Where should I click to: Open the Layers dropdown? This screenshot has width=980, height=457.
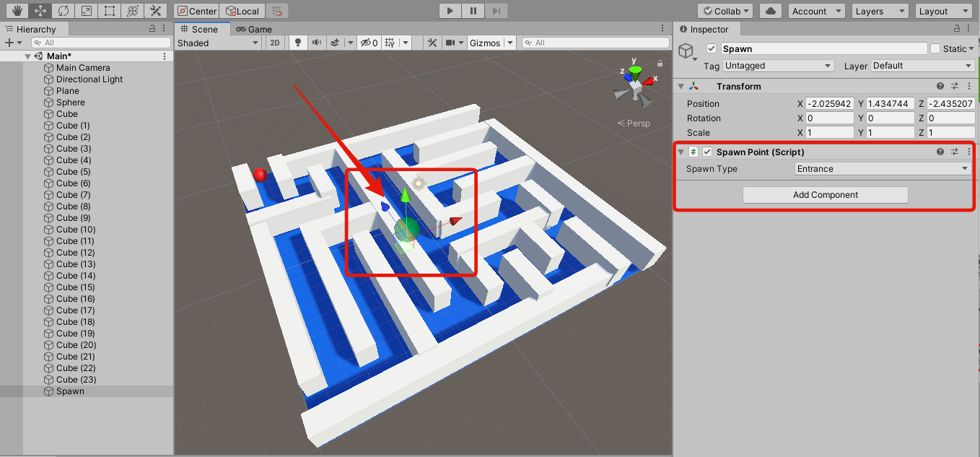[880, 11]
